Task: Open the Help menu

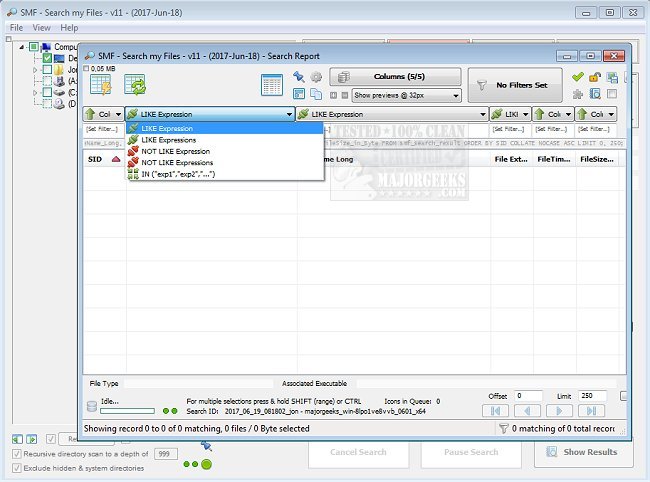Action: (69, 28)
